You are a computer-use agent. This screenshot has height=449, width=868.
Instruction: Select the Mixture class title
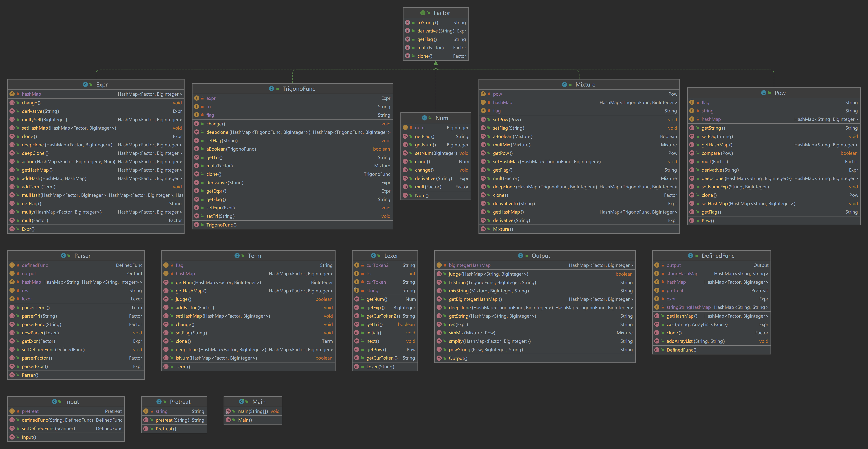(x=585, y=84)
